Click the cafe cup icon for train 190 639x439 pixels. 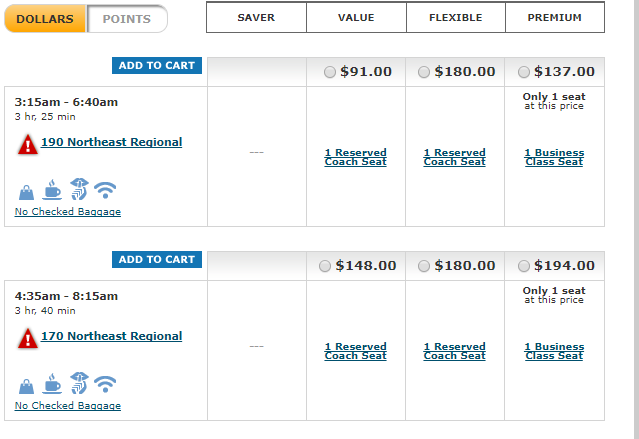pyautogui.click(x=52, y=190)
